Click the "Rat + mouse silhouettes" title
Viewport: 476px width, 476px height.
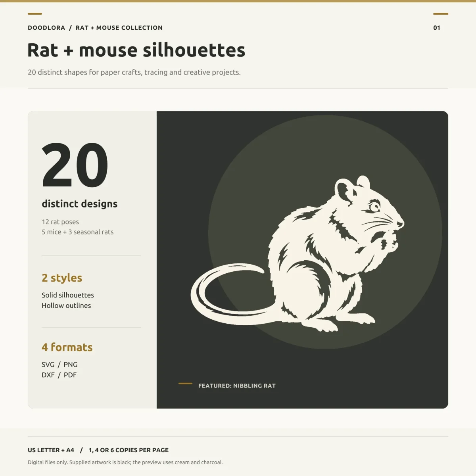[x=136, y=50]
